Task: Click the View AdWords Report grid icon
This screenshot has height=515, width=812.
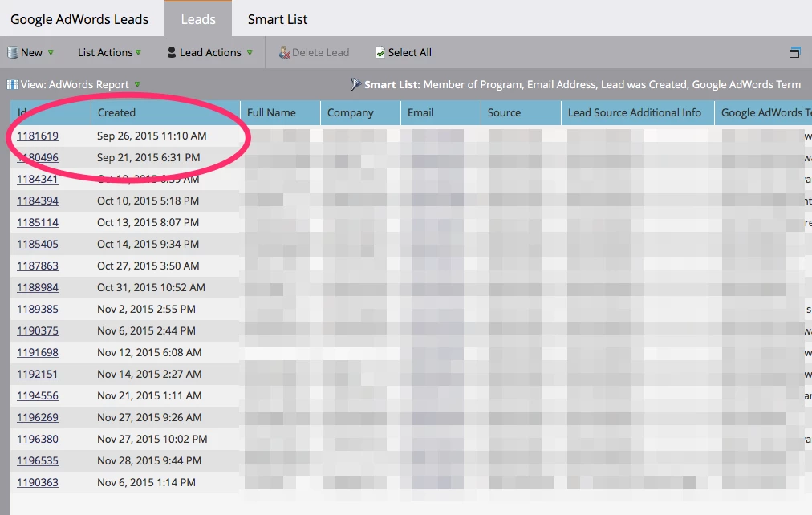Action: (12, 84)
